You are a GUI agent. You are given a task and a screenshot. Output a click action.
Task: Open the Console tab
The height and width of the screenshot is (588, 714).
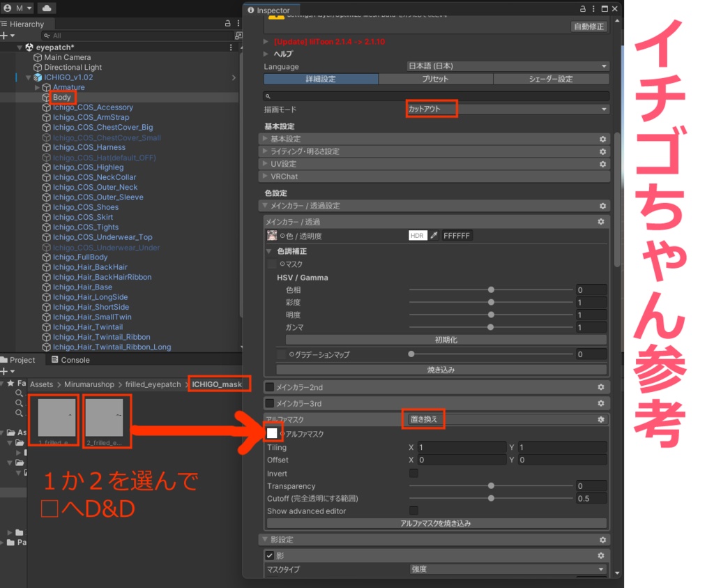tap(70, 360)
